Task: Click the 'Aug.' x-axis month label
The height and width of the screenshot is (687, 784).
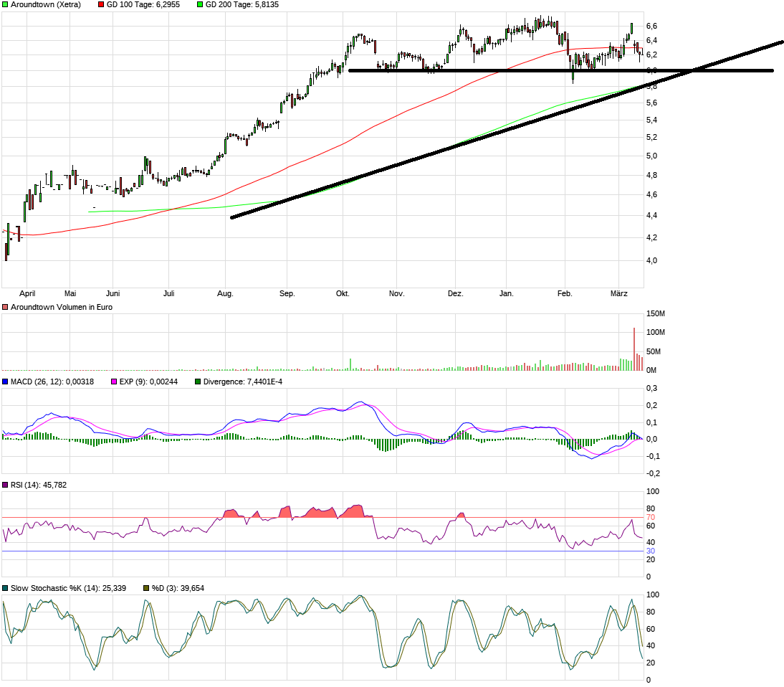Action: (225, 294)
